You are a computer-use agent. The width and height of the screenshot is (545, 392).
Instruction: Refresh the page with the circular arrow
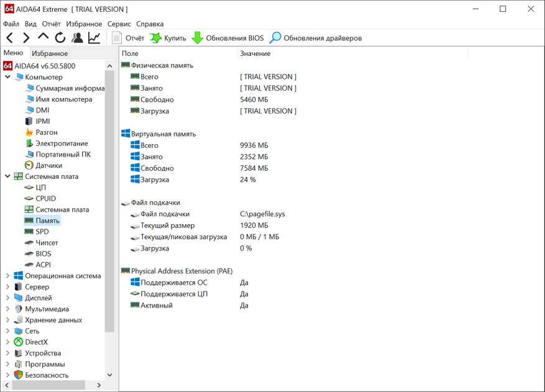click(60, 37)
